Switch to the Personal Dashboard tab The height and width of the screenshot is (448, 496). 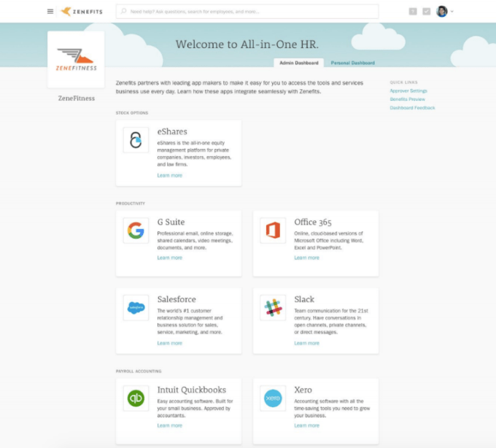353,63
